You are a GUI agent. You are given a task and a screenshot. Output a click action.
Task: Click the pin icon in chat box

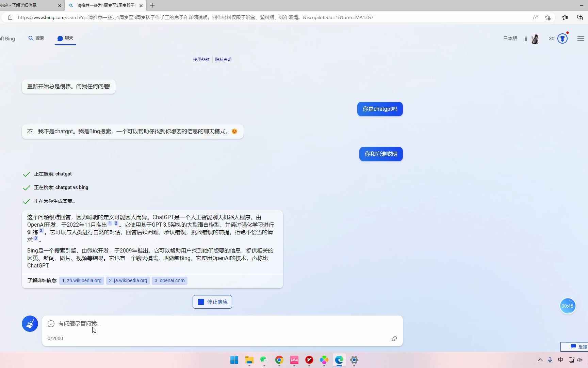coord(394,338)
